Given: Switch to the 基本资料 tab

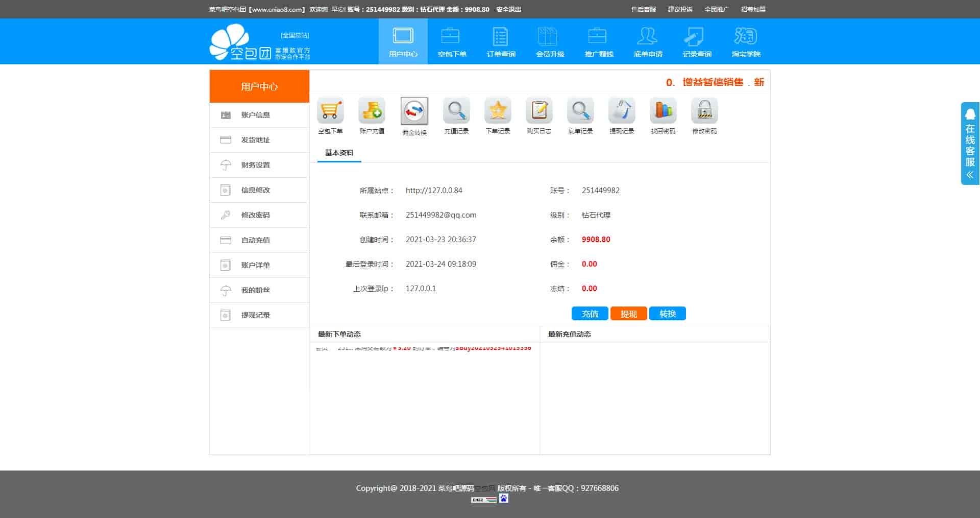Looking at the screenshot, I should click(x=339, y=153).
